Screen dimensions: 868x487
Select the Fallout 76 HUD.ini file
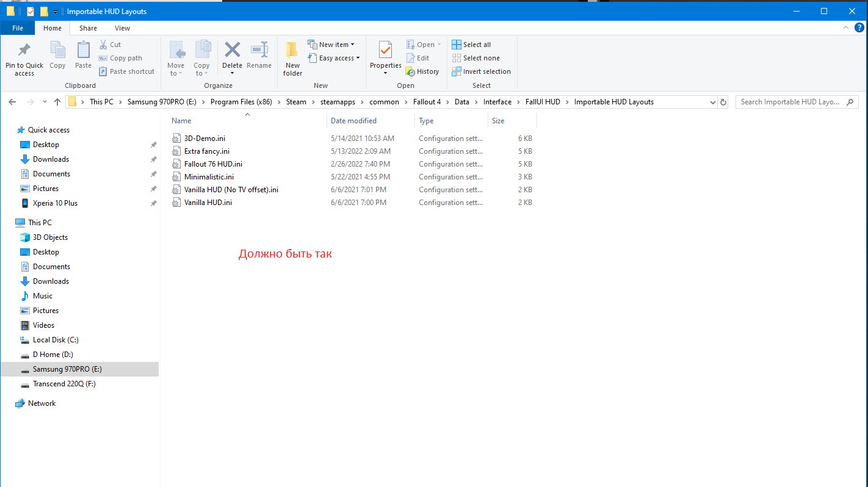click(x=213, y=164)
